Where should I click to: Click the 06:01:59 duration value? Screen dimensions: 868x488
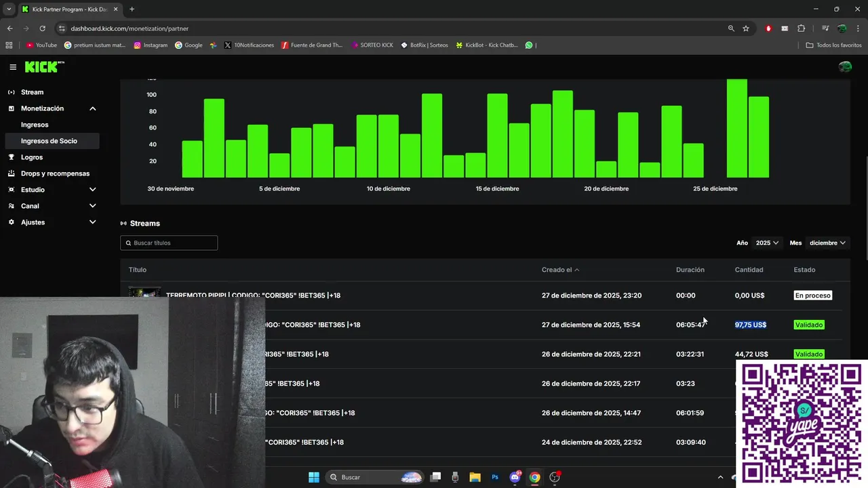(690, 413)
